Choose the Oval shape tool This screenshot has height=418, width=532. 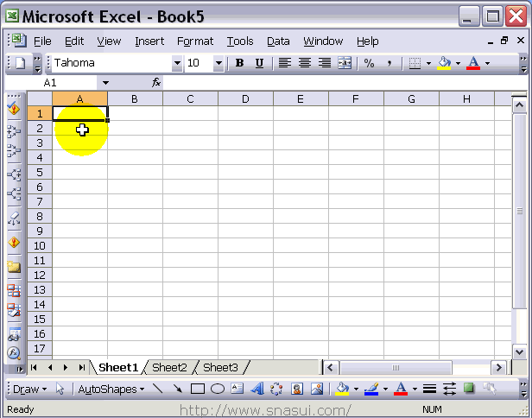218,389
